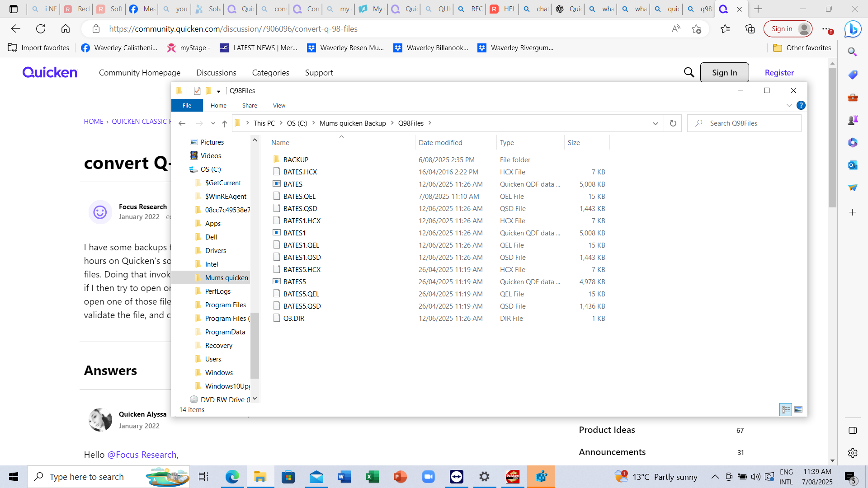
Task: Select the BATES5.QSD file
Action: point(302,306)
